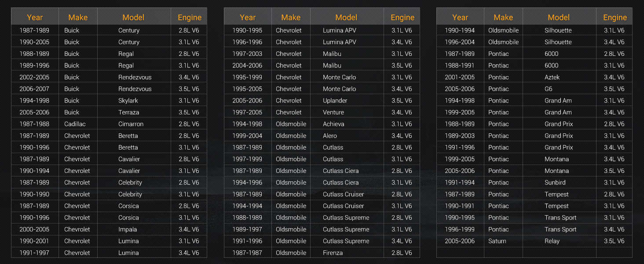Screen dimensions: 644x264
Task: Click the 2004-2006 year cell
Action: pyautogui.click(x=248, y=66)
